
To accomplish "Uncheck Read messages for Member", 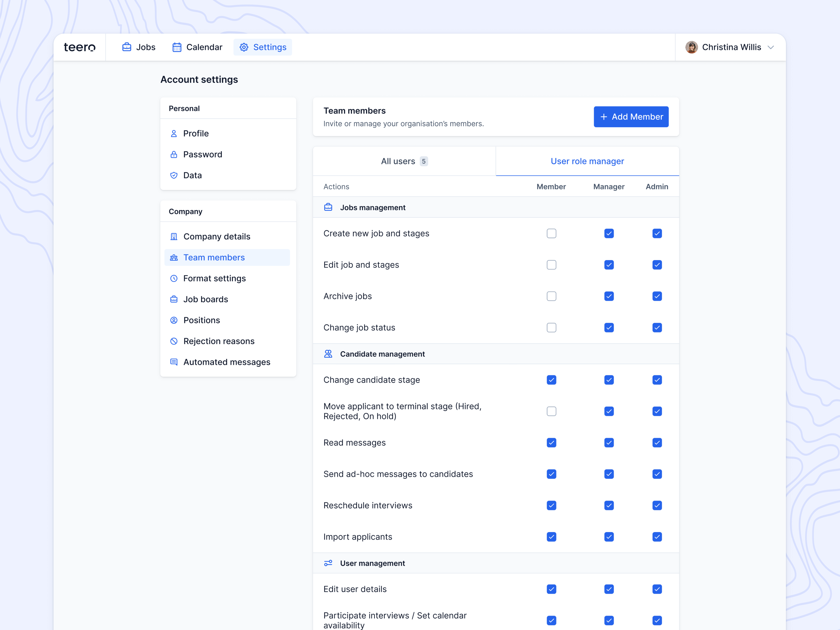I will coord(552,443).
